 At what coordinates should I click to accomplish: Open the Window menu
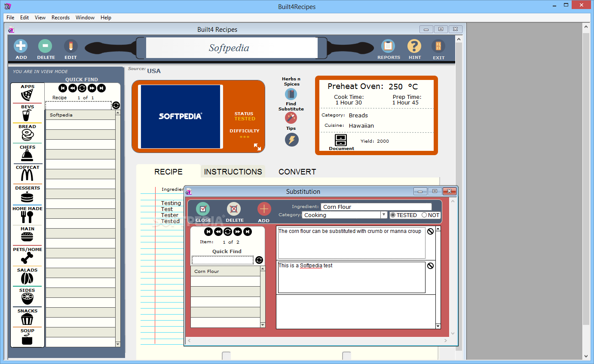[x=85, y=18]
